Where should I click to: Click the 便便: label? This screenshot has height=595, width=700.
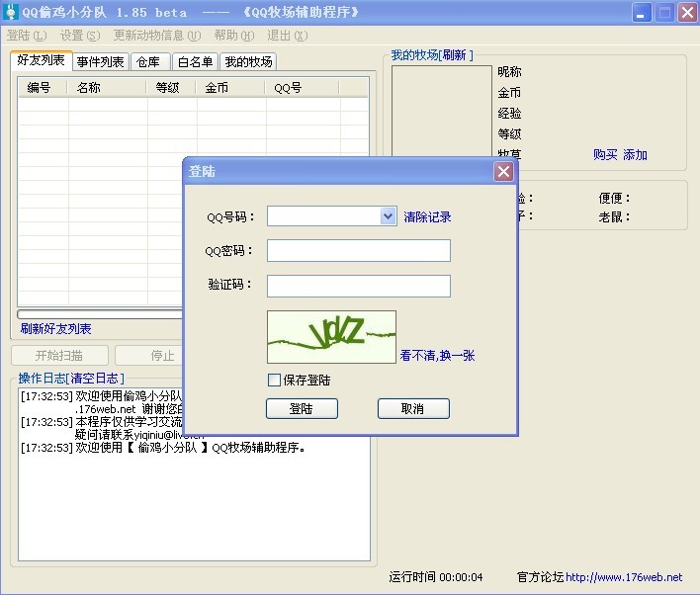pyautogui.click(x=614, y=198)
